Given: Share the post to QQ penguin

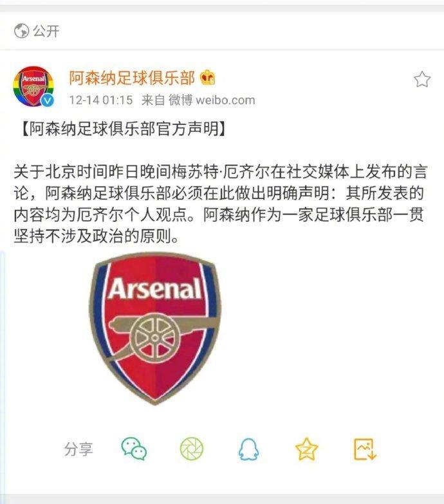Looking at the screenshot, I should click(248, 449).
